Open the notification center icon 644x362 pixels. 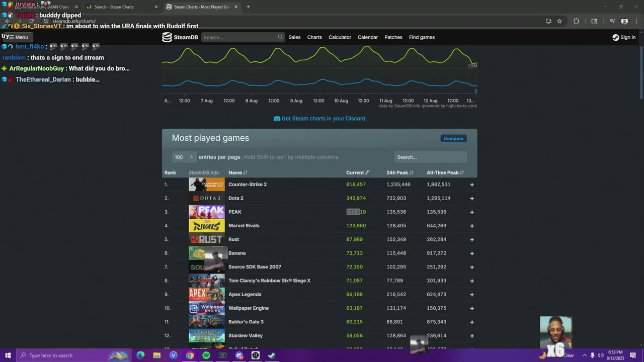(633, 355)
